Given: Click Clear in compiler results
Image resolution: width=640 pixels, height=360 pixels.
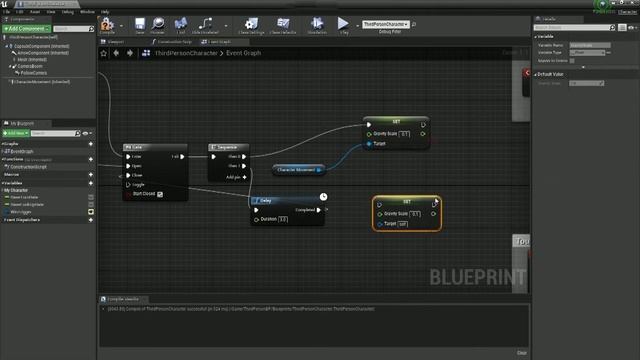Looking at the screenshot, I should click(x=522, y=353).
